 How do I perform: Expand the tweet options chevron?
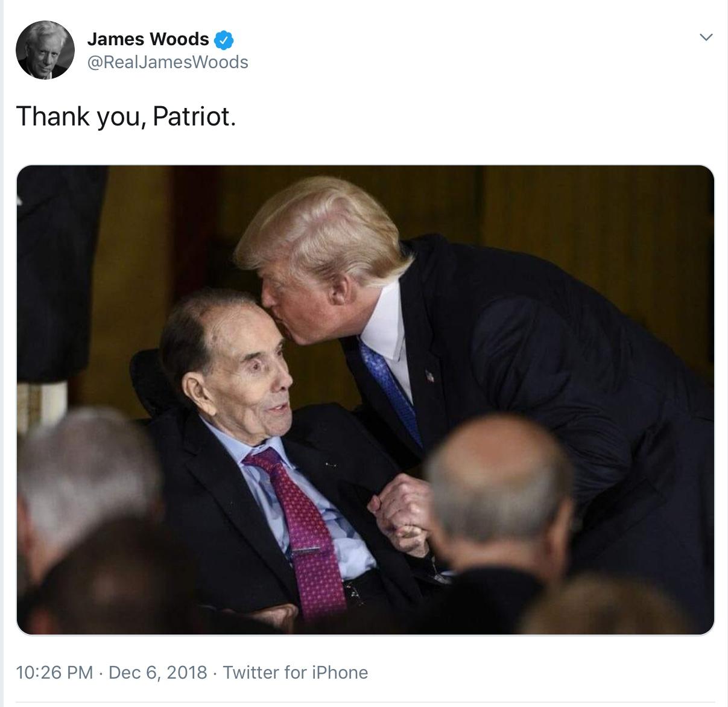706,37
